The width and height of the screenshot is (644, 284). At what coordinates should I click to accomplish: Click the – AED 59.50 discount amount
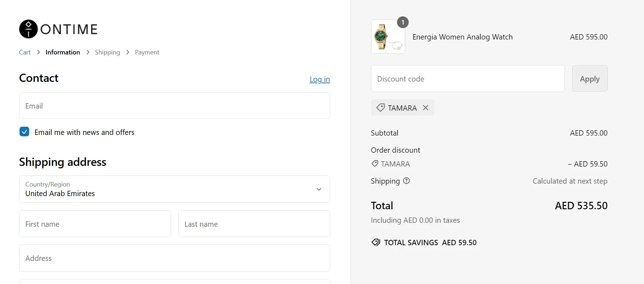(x=587, y=164)
